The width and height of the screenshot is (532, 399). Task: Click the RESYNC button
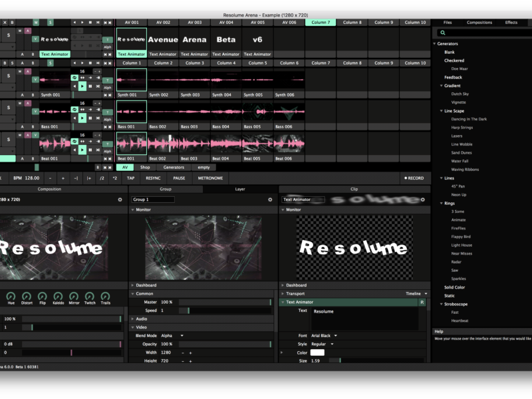(153, 178)
